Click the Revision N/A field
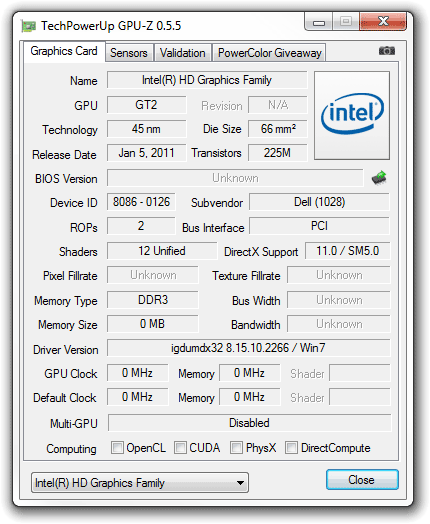 (x=278, y=105)
